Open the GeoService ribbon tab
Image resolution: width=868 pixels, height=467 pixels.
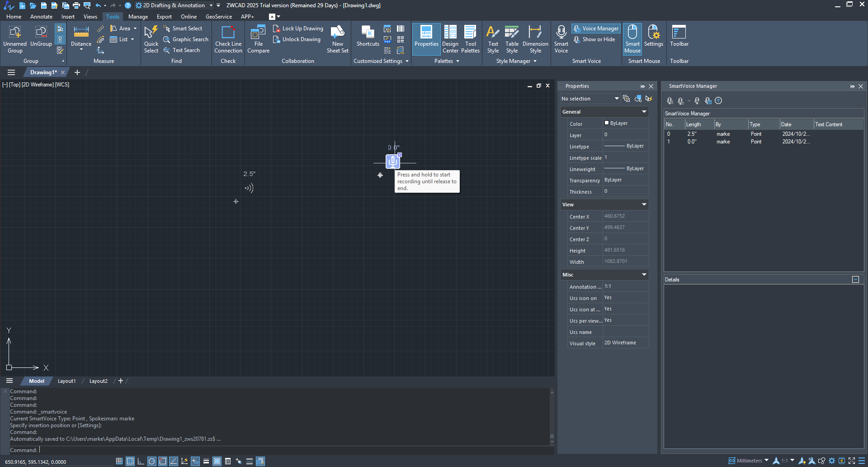point(218,17)
